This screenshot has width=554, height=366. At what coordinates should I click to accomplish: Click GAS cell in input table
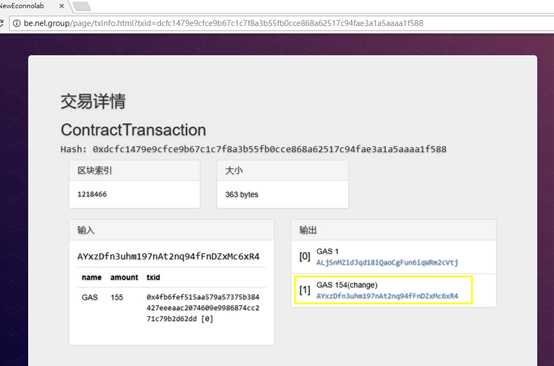90,297
